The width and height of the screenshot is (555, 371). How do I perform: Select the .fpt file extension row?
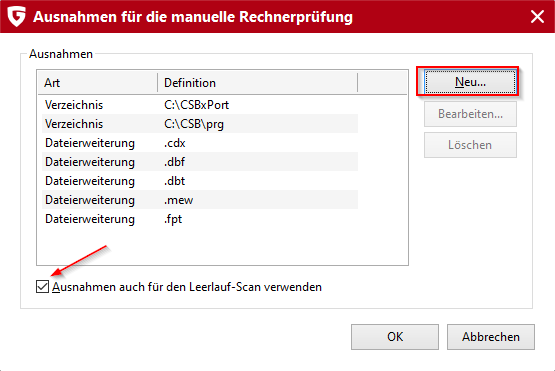coord(200,219)
